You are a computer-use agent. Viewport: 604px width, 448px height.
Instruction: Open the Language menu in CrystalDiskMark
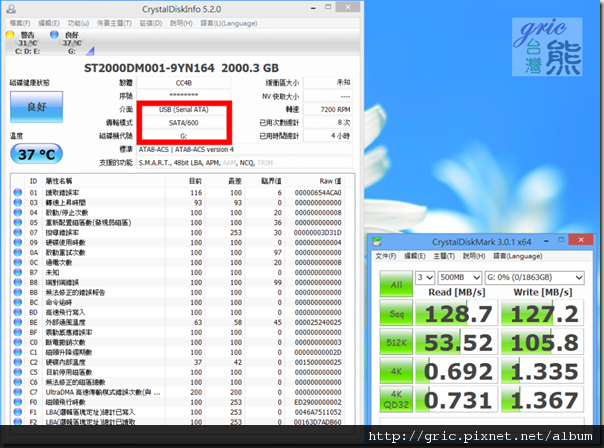pyautogui.click(x=518, y=256)
